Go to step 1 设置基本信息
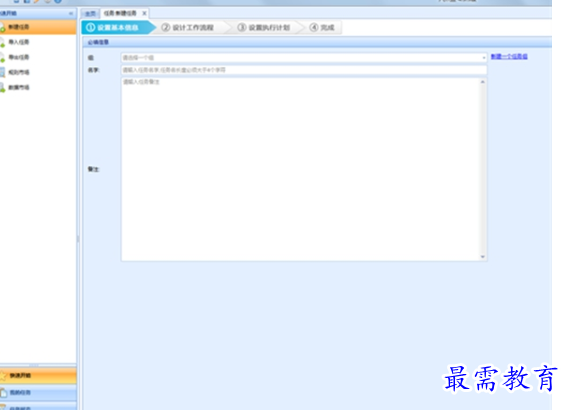 coord(117,27)
